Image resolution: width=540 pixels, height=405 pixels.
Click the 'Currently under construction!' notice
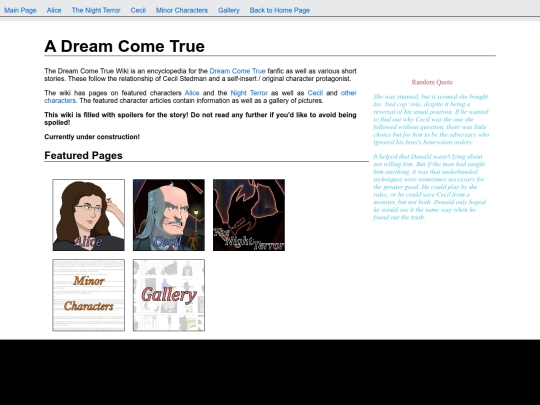[92, 137]
